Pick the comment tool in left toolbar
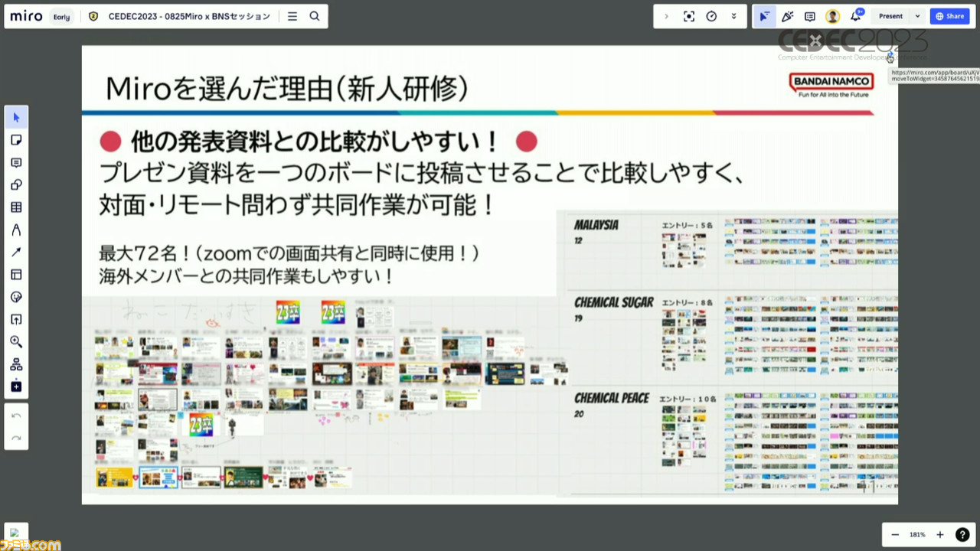 pyautogui.click(x=16, y=162)
